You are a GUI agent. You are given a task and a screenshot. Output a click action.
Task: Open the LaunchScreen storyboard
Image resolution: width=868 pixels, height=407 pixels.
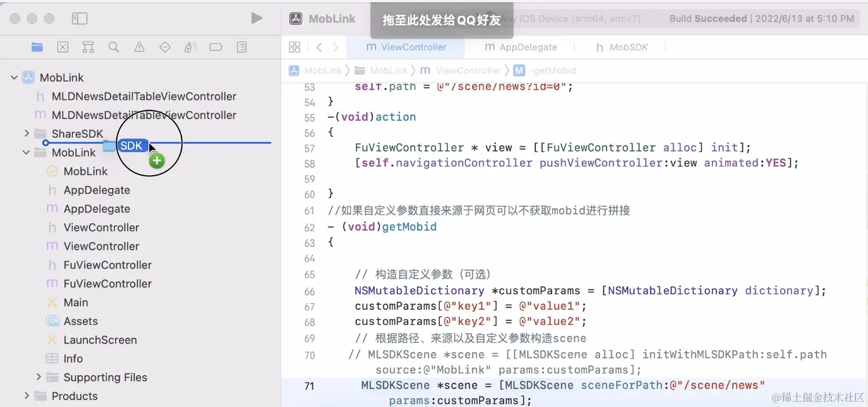91,340
